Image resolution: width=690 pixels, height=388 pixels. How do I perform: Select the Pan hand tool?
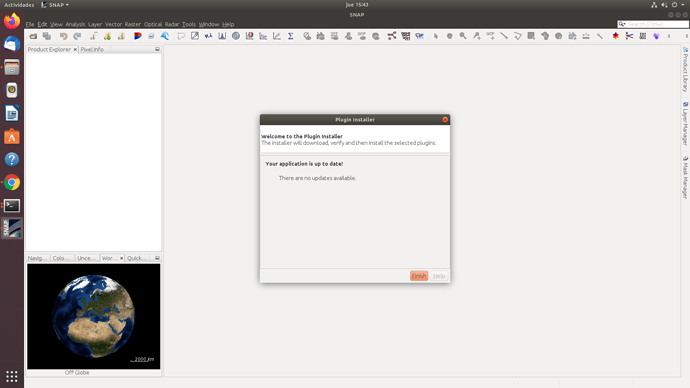pyautogui.click(x=449, y=36)
